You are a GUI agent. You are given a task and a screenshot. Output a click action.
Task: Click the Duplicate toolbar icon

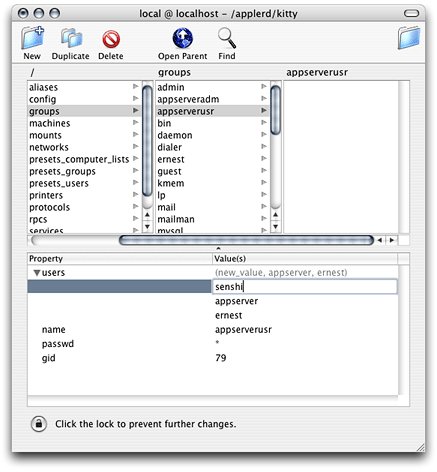pyautogui.click(x=71, y=38)
